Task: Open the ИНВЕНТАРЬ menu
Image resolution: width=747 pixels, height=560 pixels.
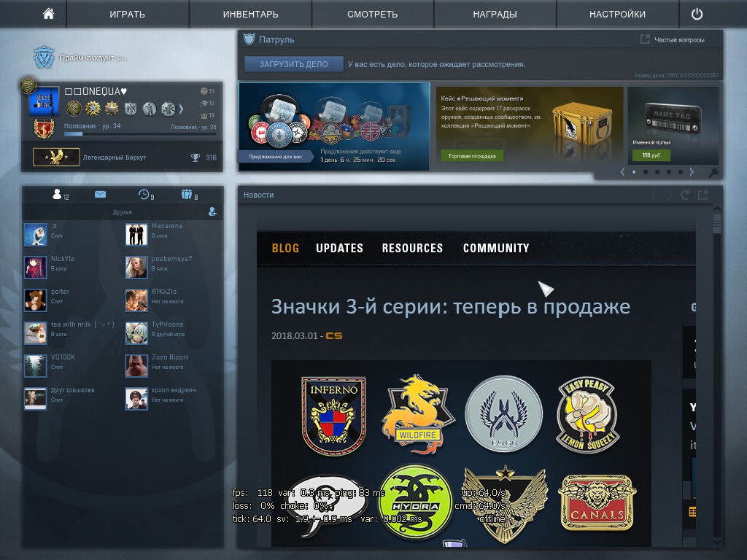Action: pos(251,15)
